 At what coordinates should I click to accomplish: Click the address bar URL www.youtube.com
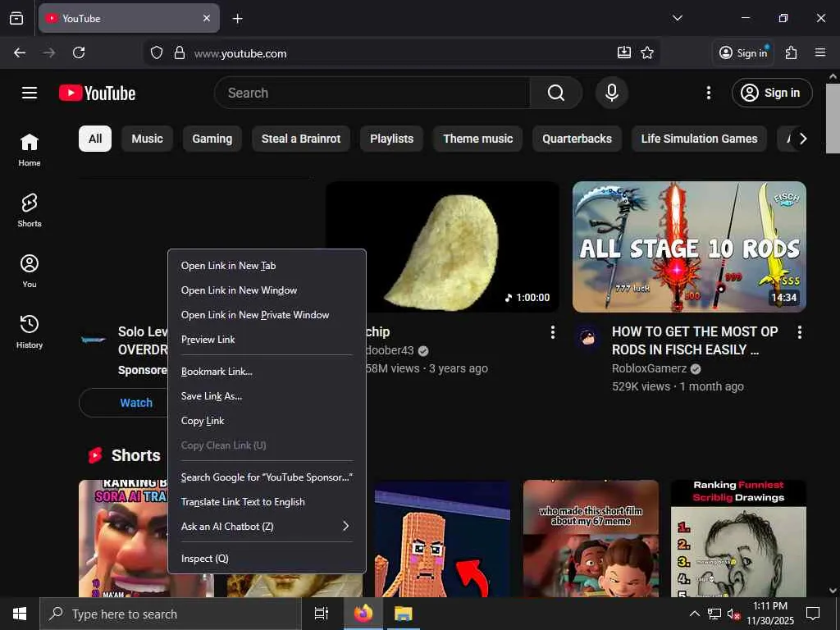(x=240, y=53)
